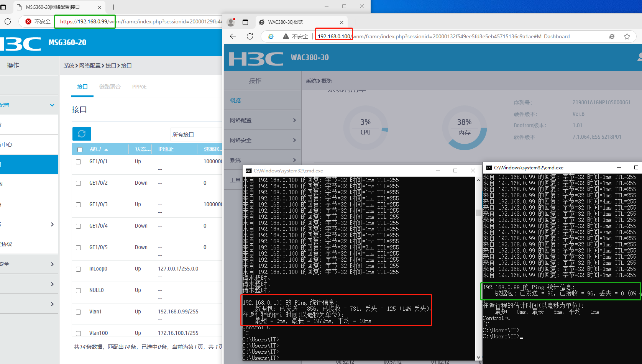This screenshot has height=364, width=642.
Task: Select the GE1/0/3 row checkbox
Action: (x=79, y=205)
